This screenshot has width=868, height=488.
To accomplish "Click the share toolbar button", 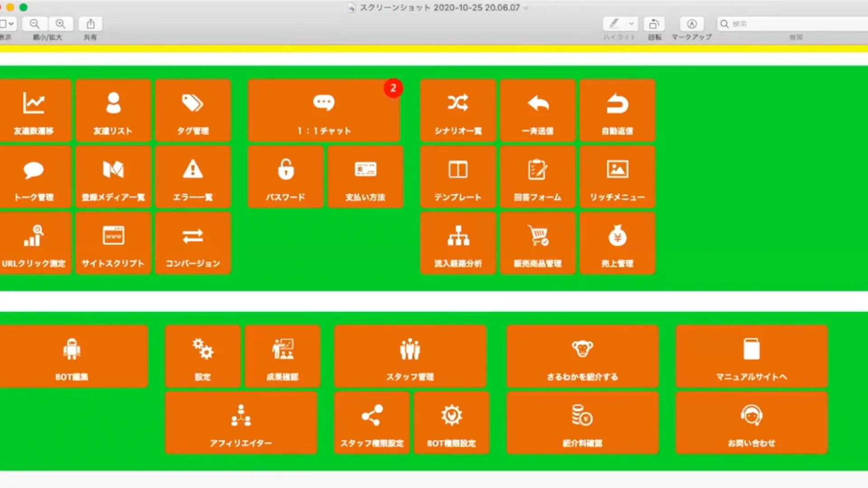I will click(x=90, y=24).
